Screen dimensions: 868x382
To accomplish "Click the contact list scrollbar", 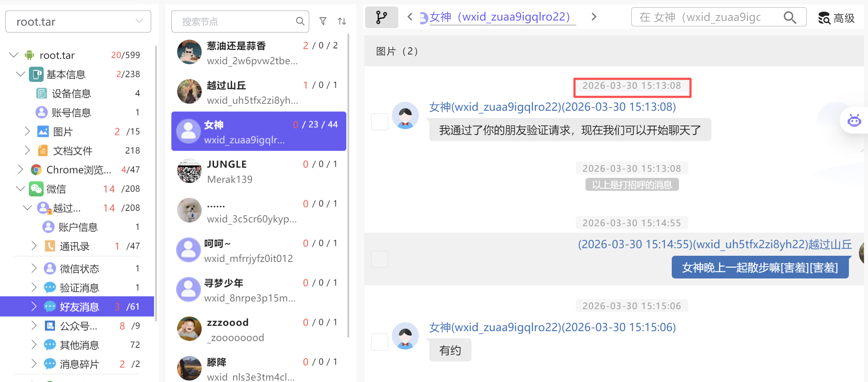I will coord(348,180).
